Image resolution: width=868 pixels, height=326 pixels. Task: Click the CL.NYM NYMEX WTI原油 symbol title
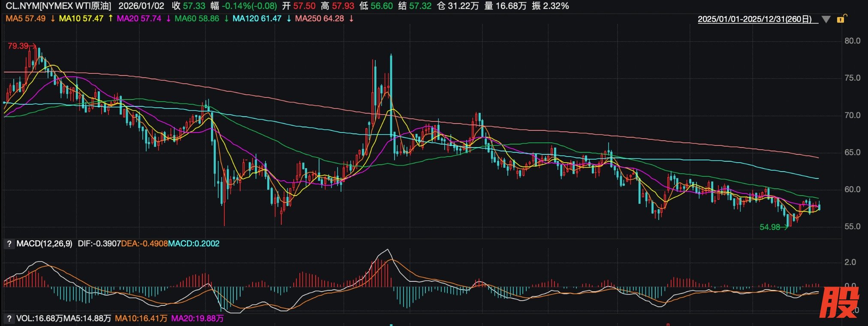58,6
